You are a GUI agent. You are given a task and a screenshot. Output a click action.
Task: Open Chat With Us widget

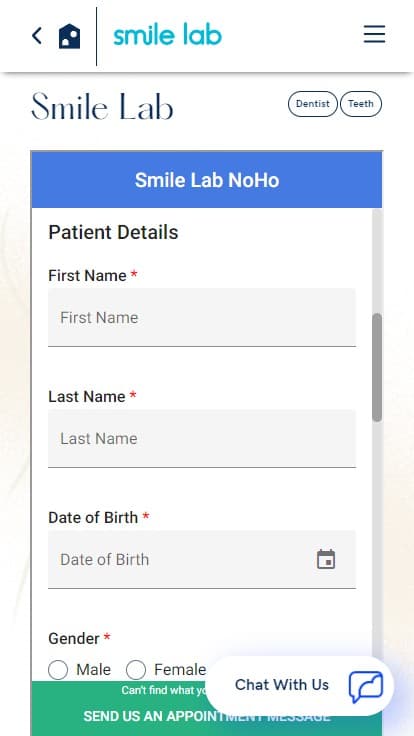pos(299,685)
